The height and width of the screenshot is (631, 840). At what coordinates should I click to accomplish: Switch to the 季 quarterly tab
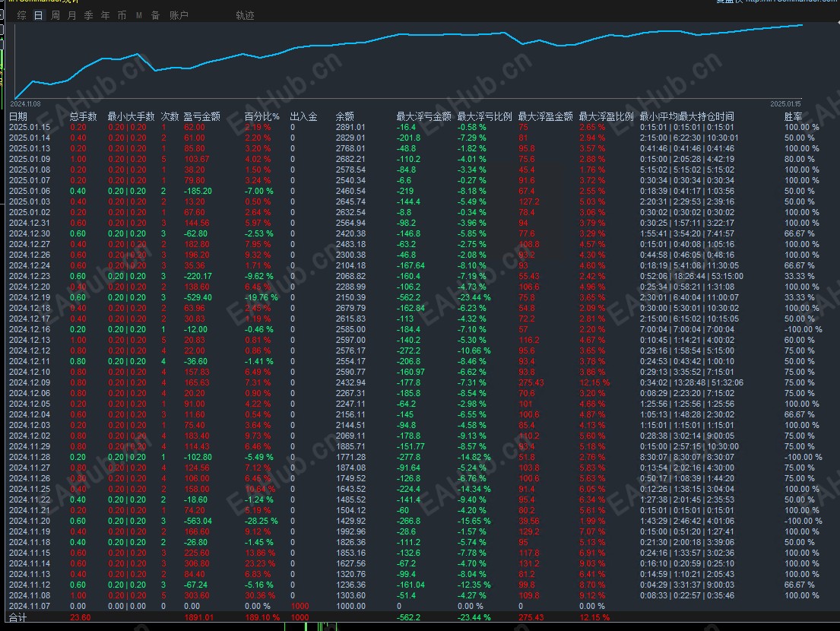pyautogui.click(x=88, y=15)
